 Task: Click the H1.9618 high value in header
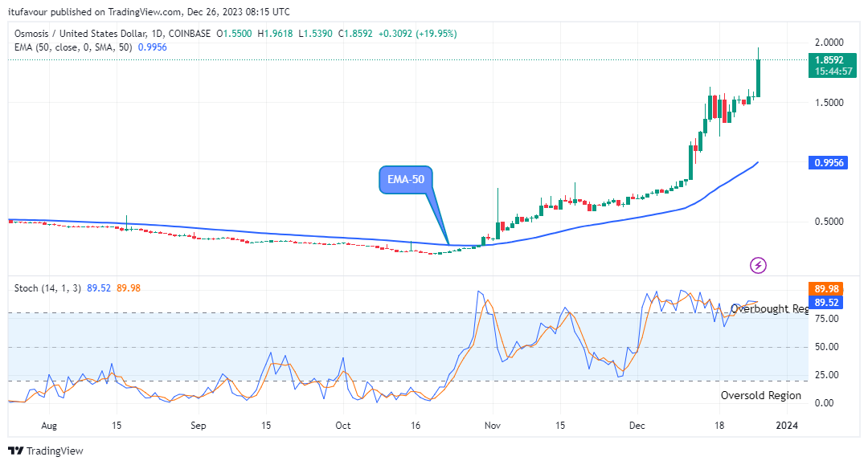275,34
